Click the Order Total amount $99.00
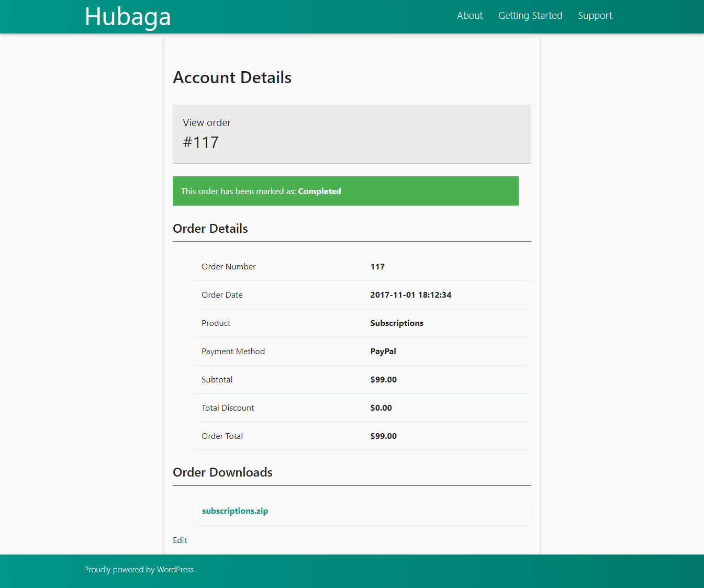Screen dimensions: 704x588 pos(384,436)
